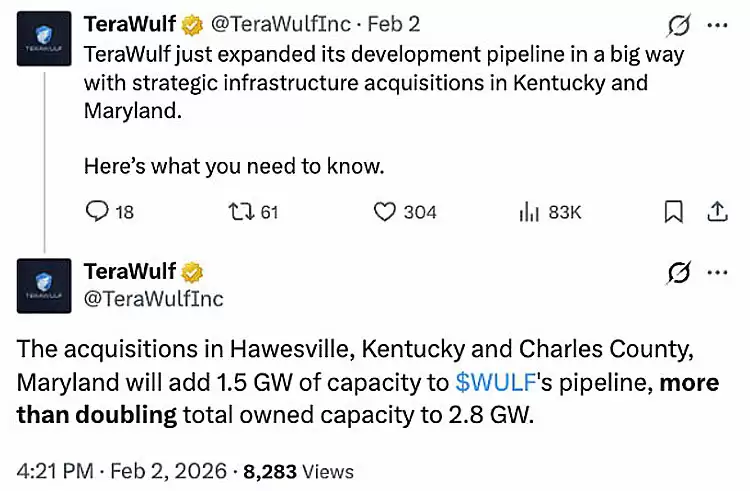Open @TeraWulfInc handle in first tweet
Screen dimensions: 750x491
281,24
